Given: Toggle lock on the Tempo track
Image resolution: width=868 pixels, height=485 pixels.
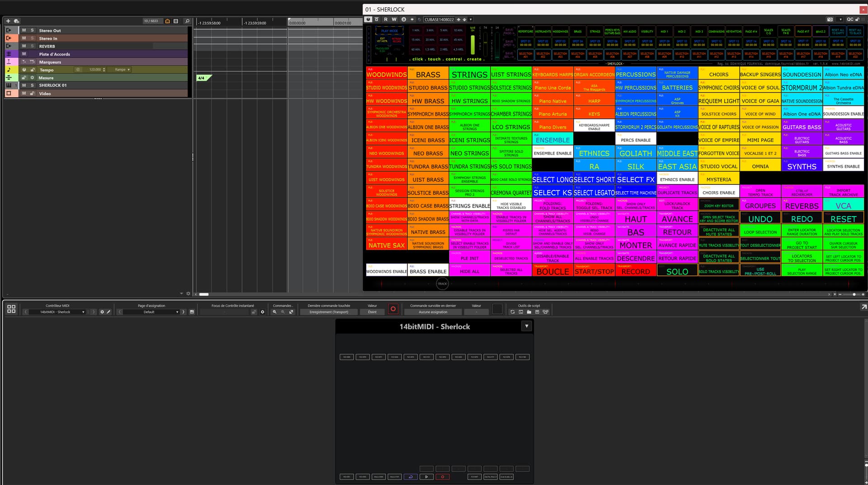Looking at the screenshot, I should pos(33,70).
